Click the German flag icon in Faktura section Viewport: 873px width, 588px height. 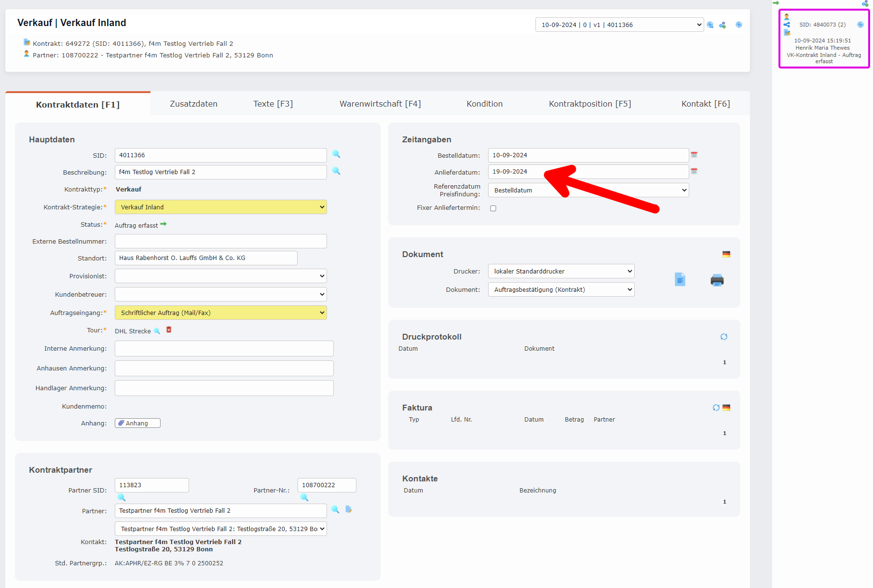(726, 408)
